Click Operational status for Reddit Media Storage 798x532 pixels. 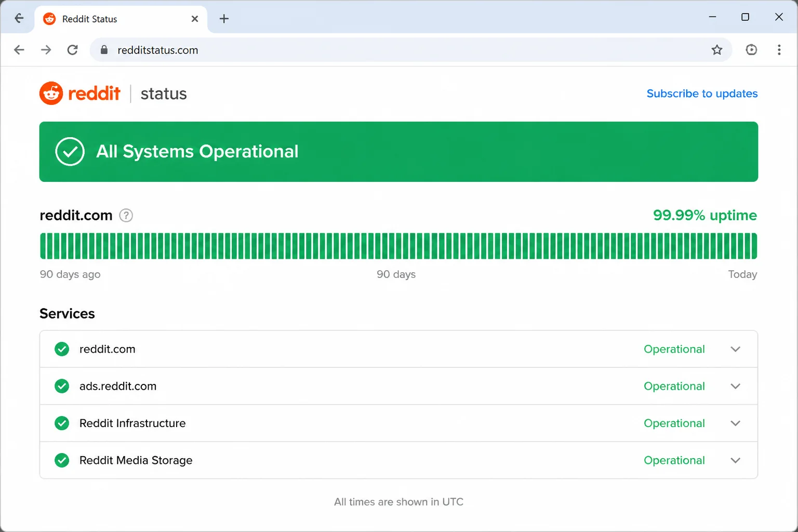[674, 460]
